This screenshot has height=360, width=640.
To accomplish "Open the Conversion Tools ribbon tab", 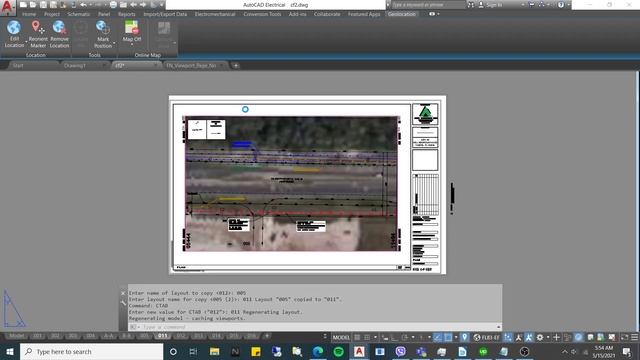I will (262, 14).
